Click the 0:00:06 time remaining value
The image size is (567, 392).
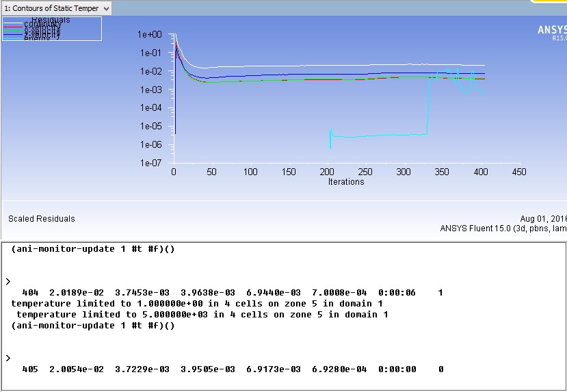[397, 293]
